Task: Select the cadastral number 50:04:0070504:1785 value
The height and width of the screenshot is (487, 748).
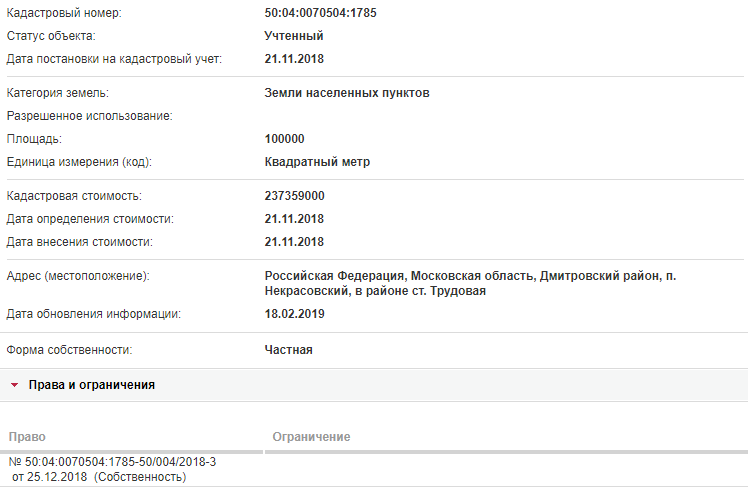Action: pyautogui.click(x=321, y=13)
